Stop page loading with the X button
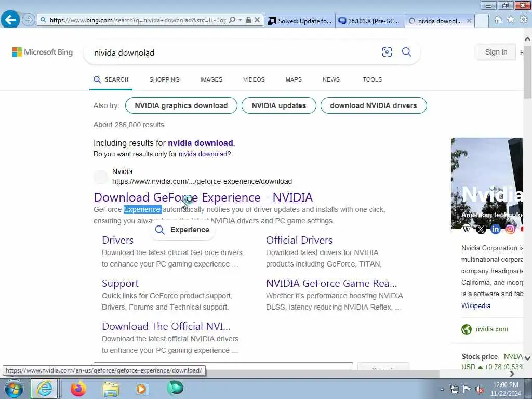The height and width of the screenshot is (399, 532). point(257,20)
